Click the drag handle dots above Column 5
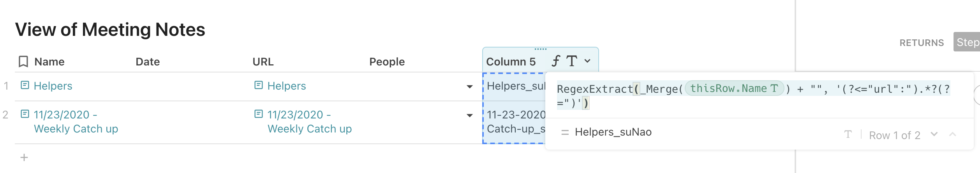980x173 pixels. [540, 49]
